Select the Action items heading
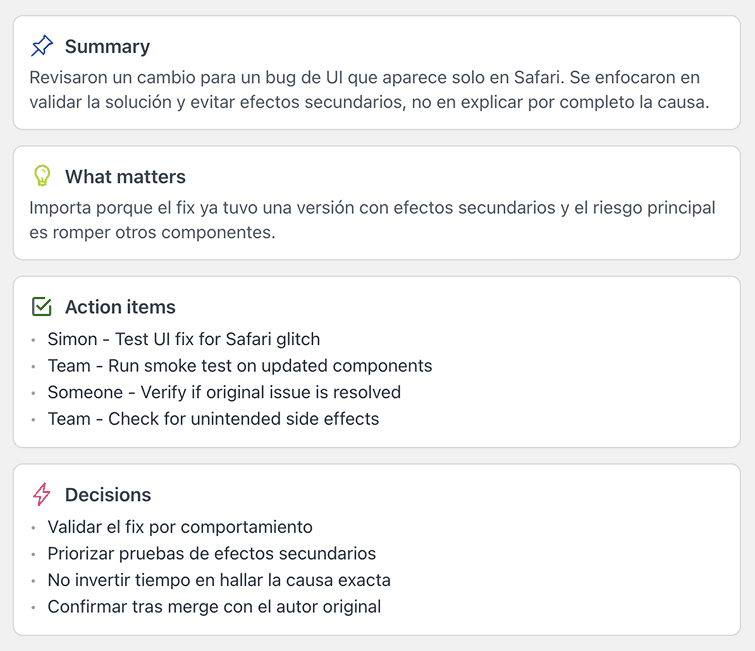 click(x=120, y=307)
